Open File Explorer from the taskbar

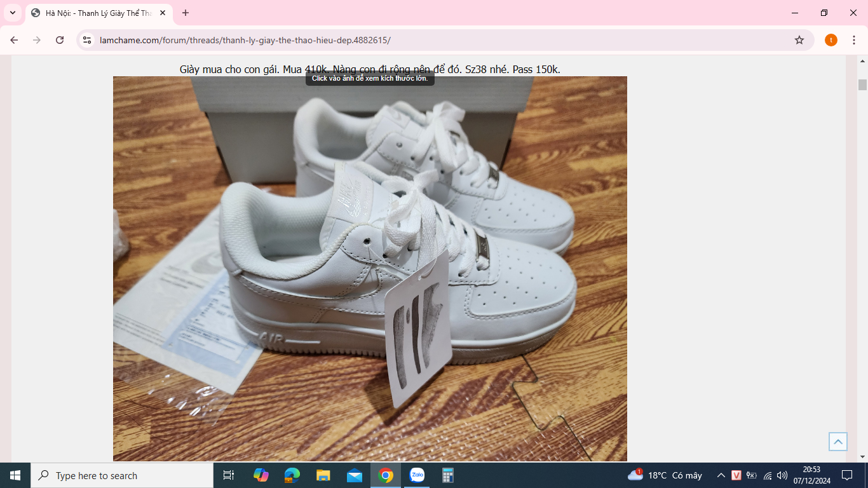[323, 475]
